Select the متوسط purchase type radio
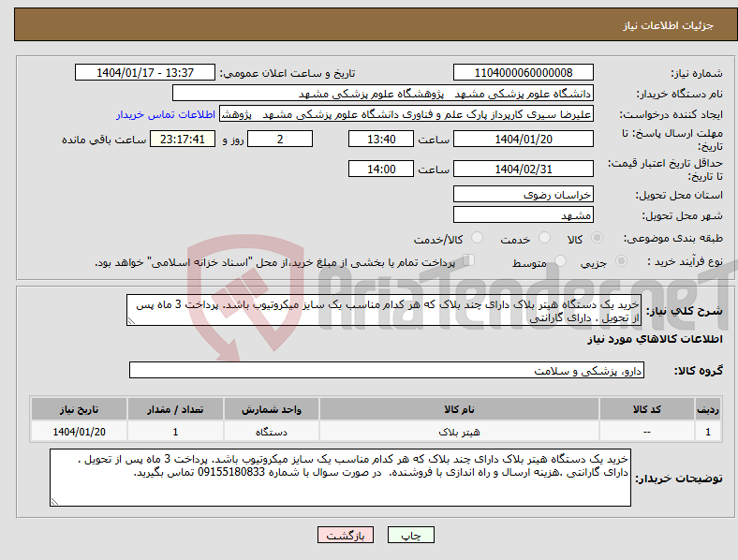 click(x=560, y=260)
